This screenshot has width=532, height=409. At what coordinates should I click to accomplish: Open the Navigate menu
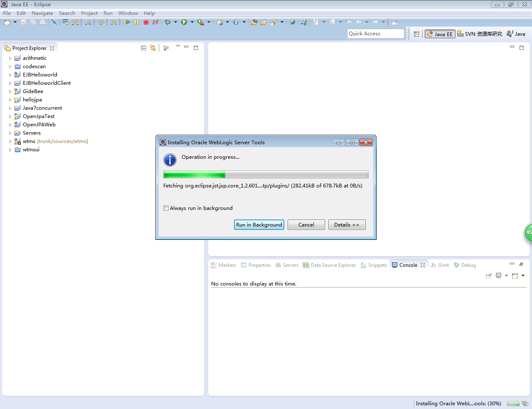click(42, 13)
